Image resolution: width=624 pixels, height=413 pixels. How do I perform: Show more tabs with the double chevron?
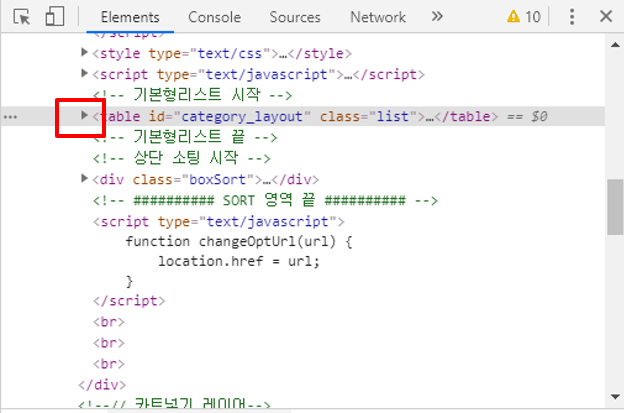(x=437, y=16)
